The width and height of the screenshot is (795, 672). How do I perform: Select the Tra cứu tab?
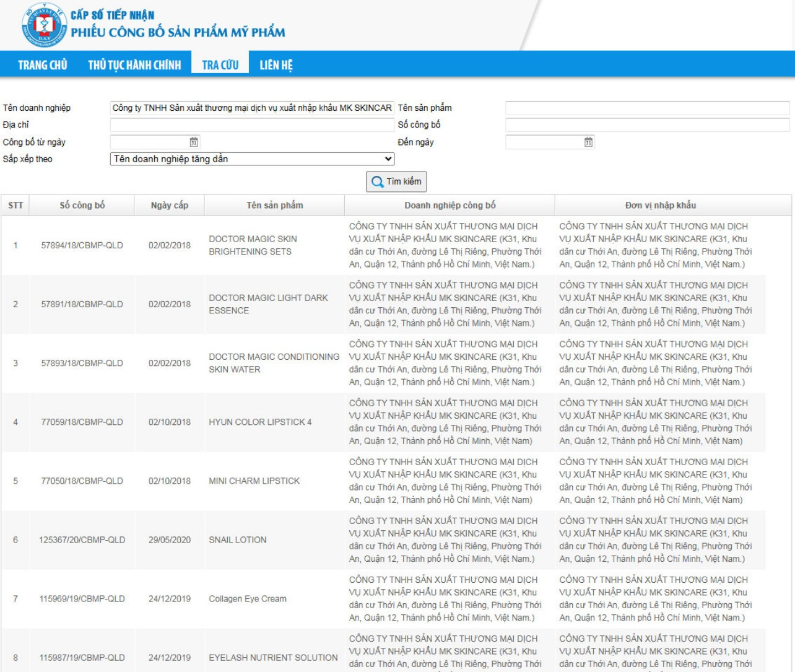pyautogui.click(x=220, y=65)
